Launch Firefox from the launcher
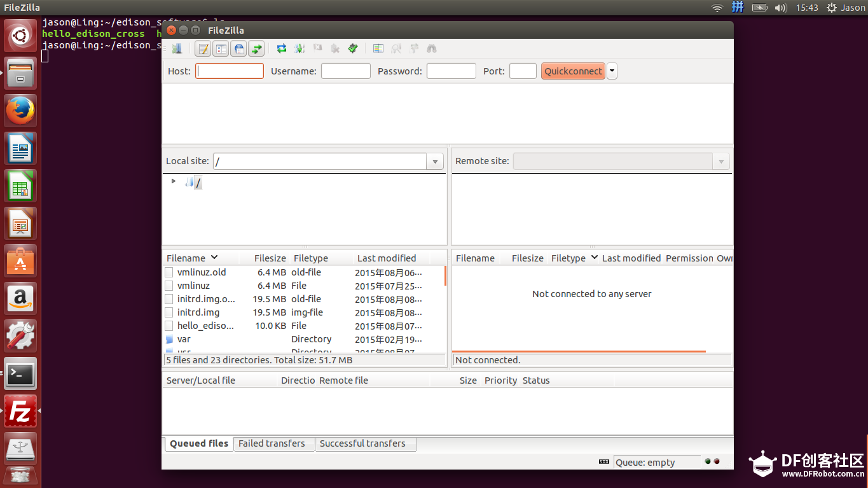Image resolution: width=868 pixels, height=488 pixels. pyautogui.click(x=21, y=111)
